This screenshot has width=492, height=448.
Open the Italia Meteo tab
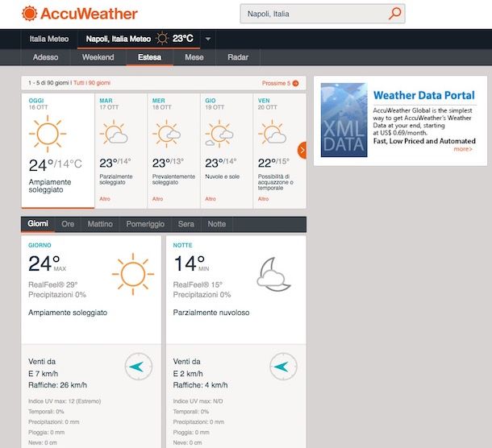coord(49,39)
